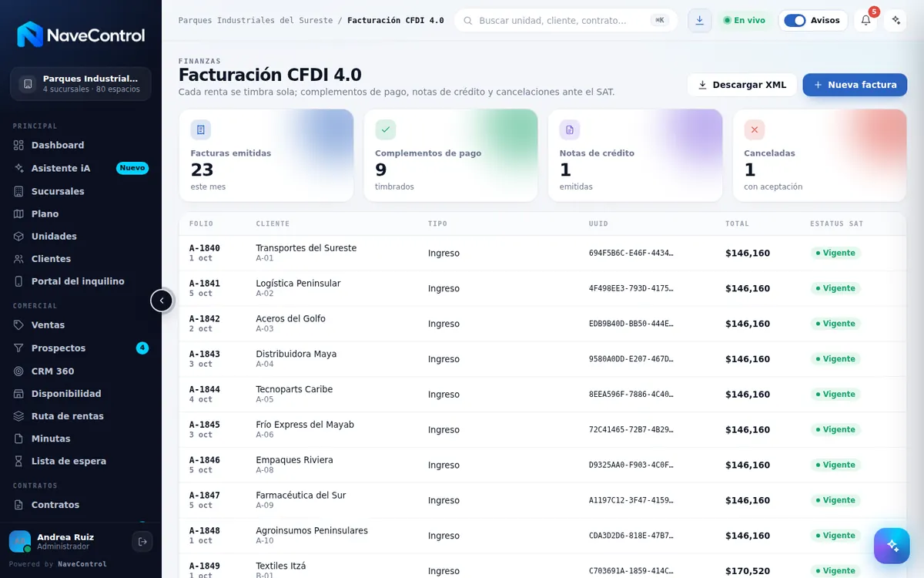Click the Complementos de pago check icon
This screenshot has width=924, height=578.
coord(385,129)
